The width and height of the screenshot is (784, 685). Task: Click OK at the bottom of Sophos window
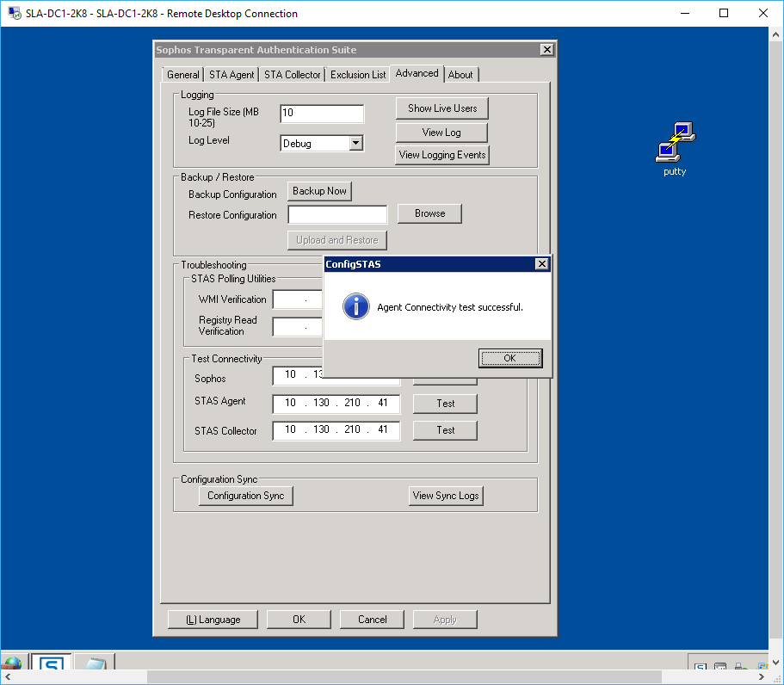[299, 620]
